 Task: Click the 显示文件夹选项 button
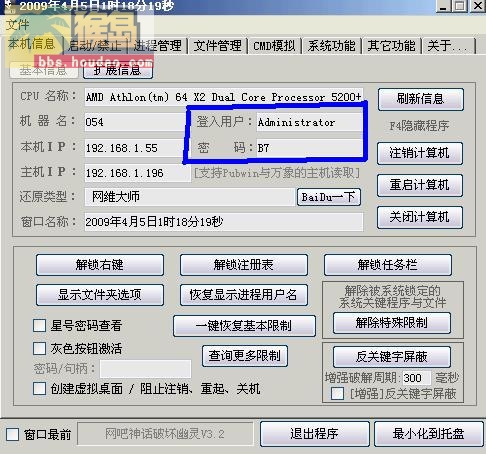[x=100, y=295]
